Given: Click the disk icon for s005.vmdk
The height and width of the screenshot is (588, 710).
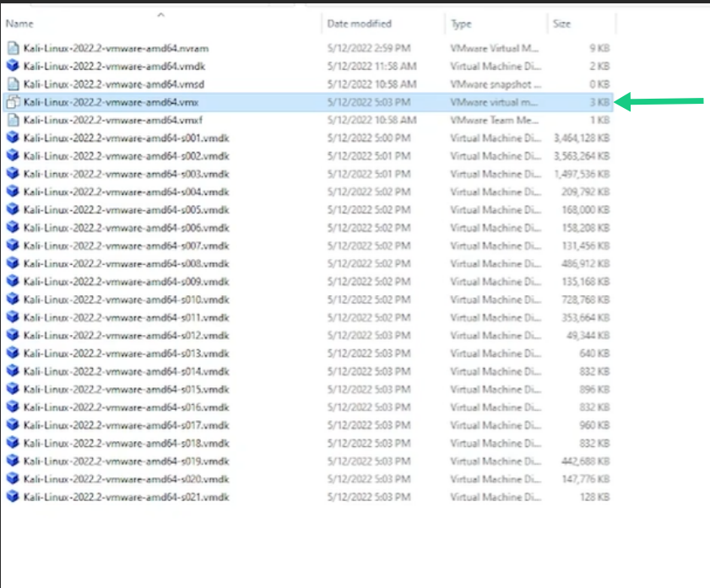Looking at the screenshot, I should (x=14, y=210).
